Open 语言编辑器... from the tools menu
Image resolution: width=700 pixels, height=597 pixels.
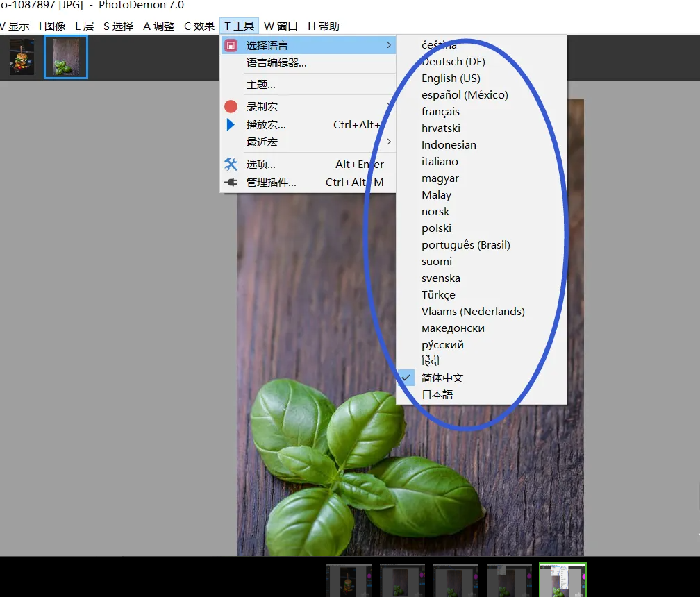[276, 63]
